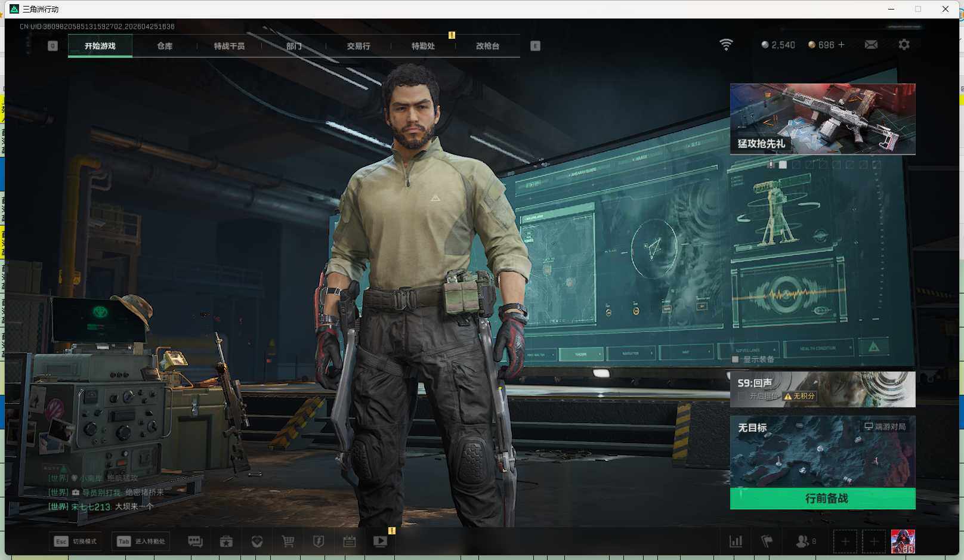Open the video playback icon
The height and width of the screenshot is (560, 964).
[380, 542]
